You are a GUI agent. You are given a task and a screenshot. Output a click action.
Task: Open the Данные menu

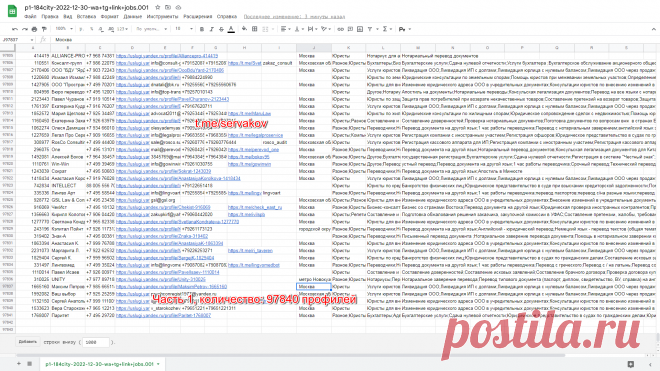point(133,16)
